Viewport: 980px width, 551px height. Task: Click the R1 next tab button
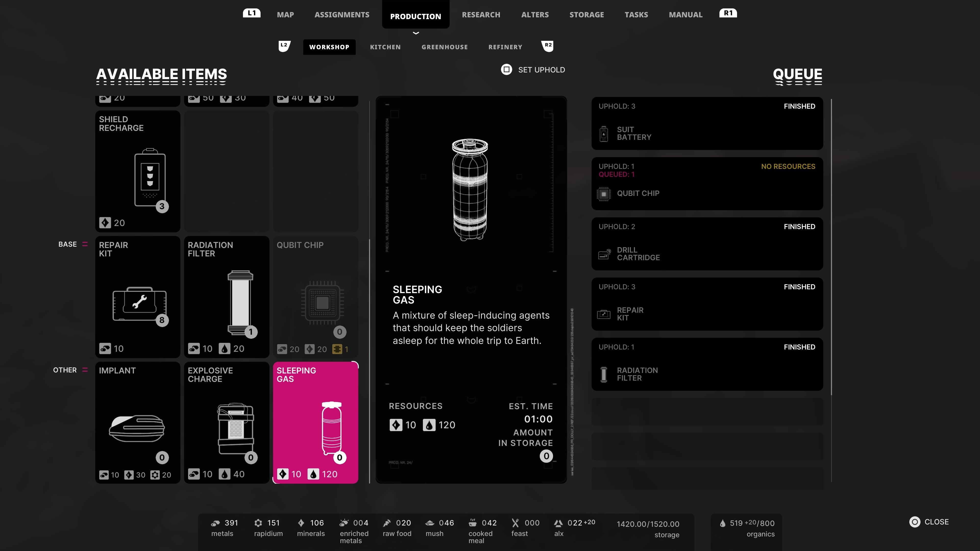pyautogui.click(x=728, y=13)
